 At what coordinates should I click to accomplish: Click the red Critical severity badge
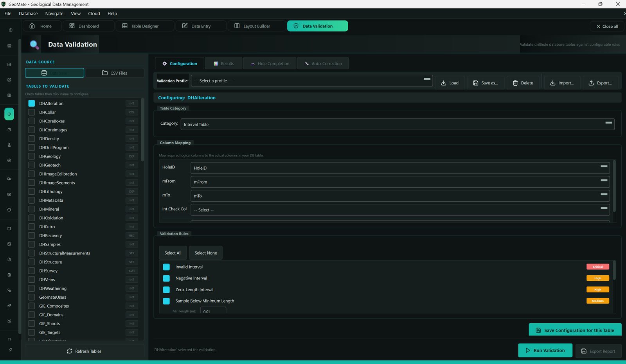[597, 267]
